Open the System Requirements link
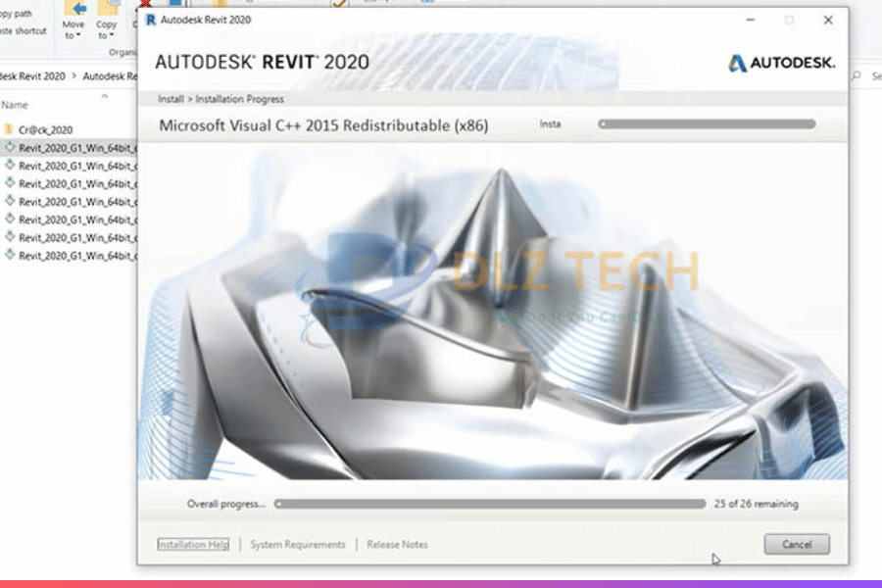 (298, 544)
